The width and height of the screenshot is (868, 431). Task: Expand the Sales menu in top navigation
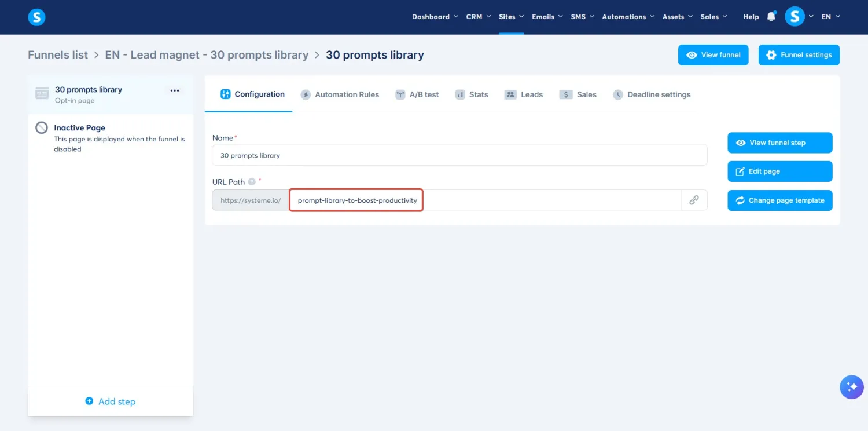pos(714,17)
